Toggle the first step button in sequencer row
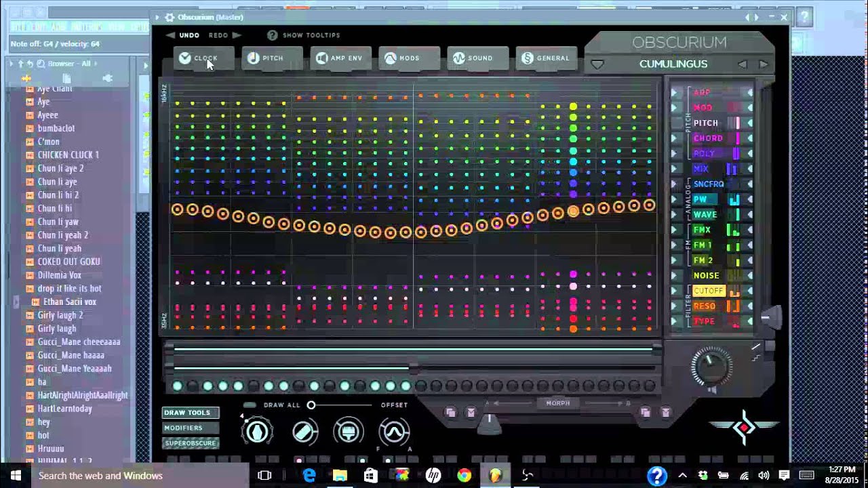Viewport: 868px width, 488px height. tap(178, 386)
